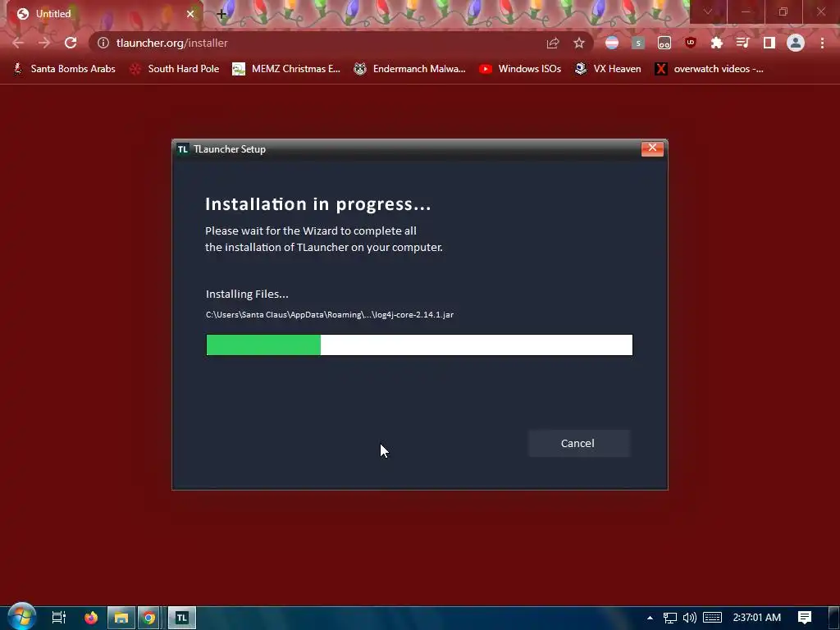Image resolution: width=840 pixels, height=630 pixels.
Task: Go forward to next page
Action: coord(44,43)
